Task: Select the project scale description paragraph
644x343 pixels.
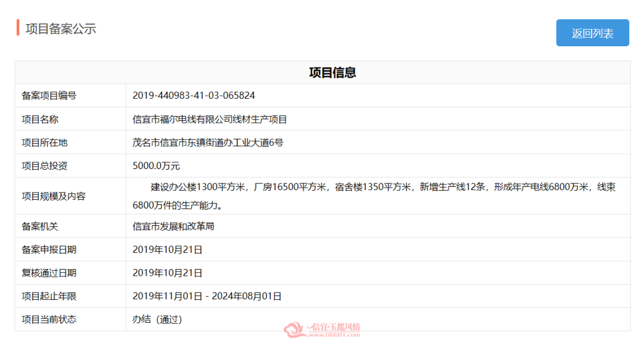Action: [374, 196]
